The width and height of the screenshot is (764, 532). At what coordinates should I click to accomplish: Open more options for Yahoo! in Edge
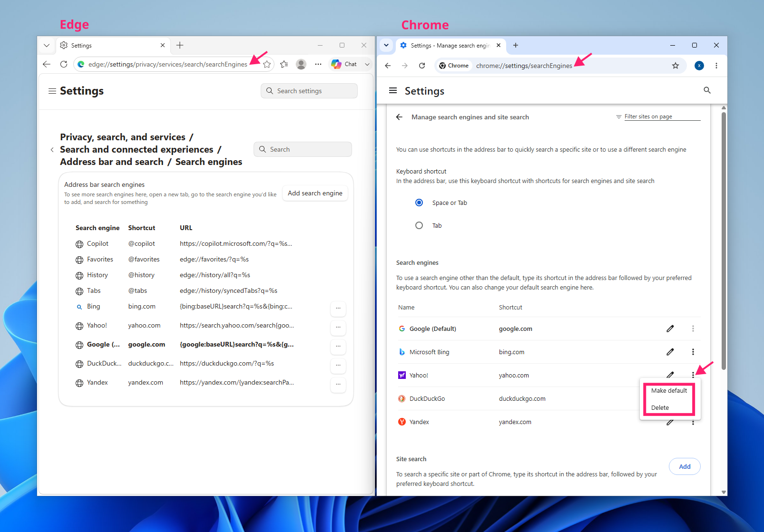coord(338,327)
